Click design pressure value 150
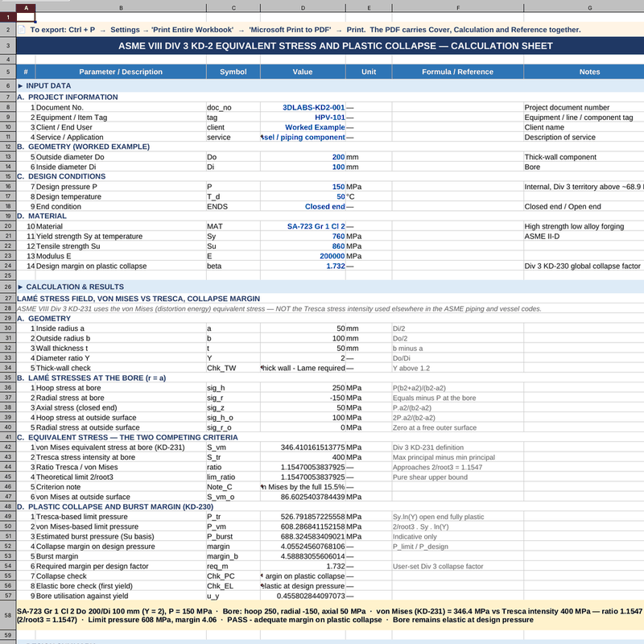Image resolution: width=644 pixels, height=644 pixels. coord(338,187)
